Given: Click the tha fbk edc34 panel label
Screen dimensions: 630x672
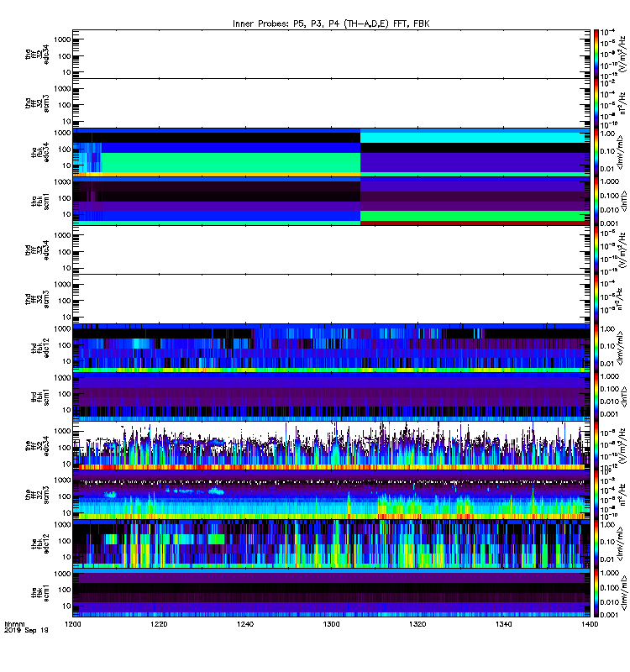Looking at the screenshot, I should [39, 152].
